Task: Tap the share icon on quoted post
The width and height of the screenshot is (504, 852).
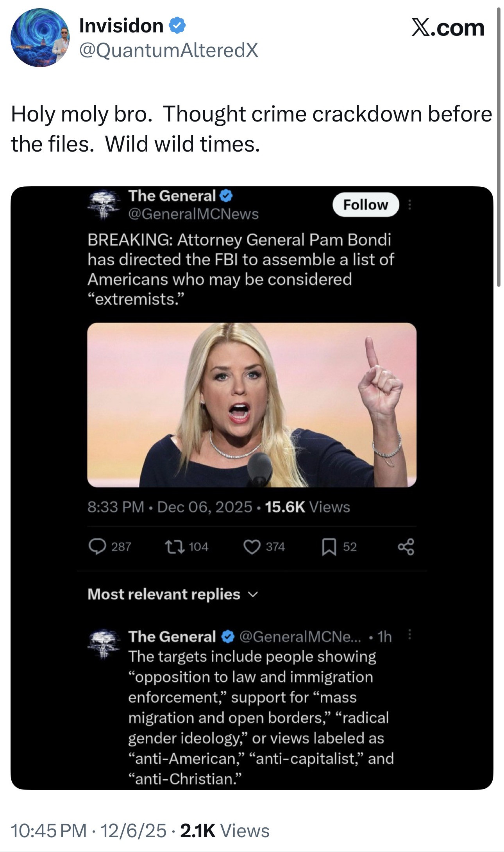Action: tap(406, 547)
